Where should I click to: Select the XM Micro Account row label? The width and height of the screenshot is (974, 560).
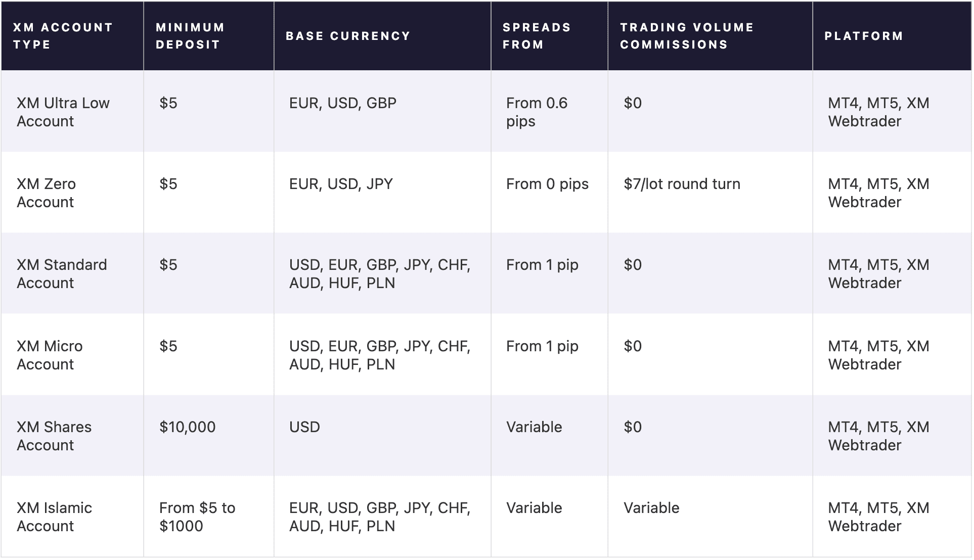[50, 355]
